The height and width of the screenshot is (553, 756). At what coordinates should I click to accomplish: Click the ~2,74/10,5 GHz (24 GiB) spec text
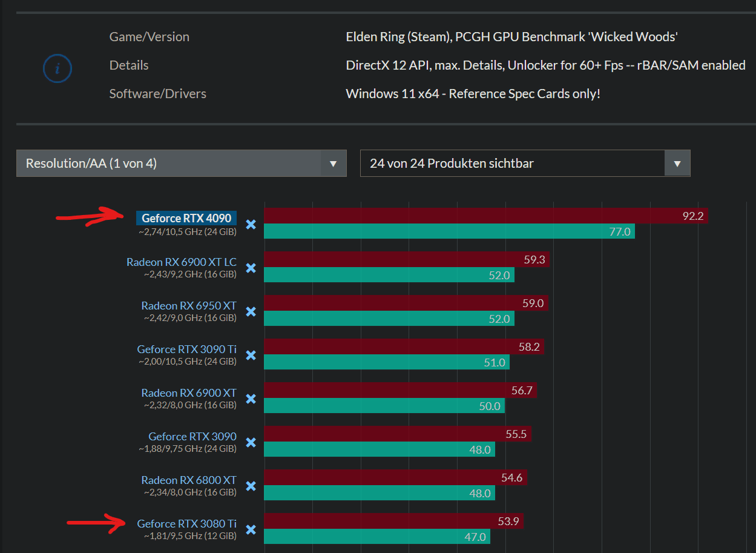click(x=188, y=231)
